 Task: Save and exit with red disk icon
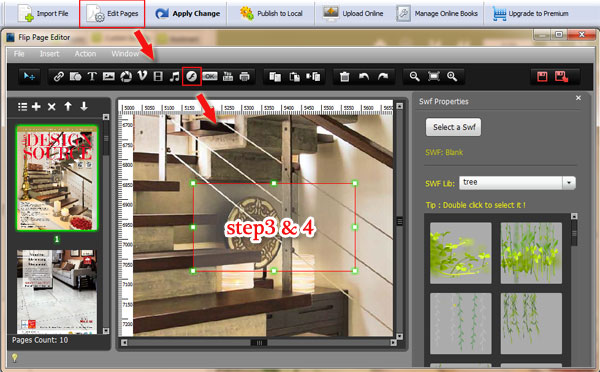(561, 77)
